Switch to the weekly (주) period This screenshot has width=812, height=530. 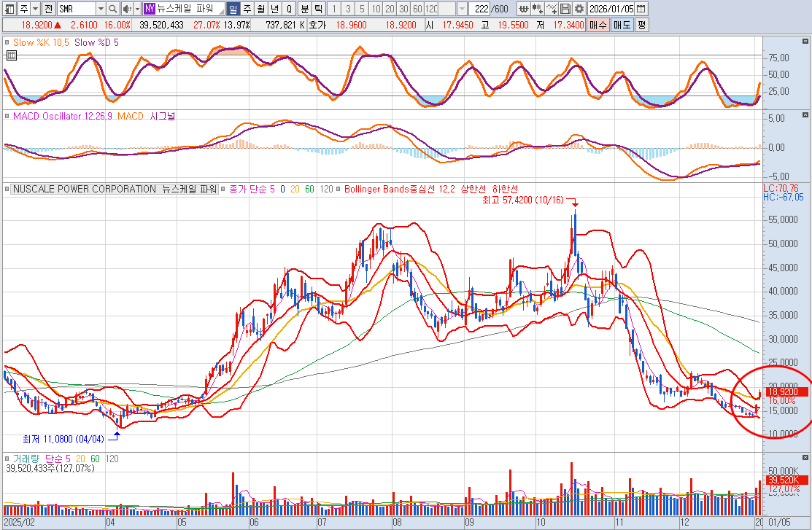247,9
